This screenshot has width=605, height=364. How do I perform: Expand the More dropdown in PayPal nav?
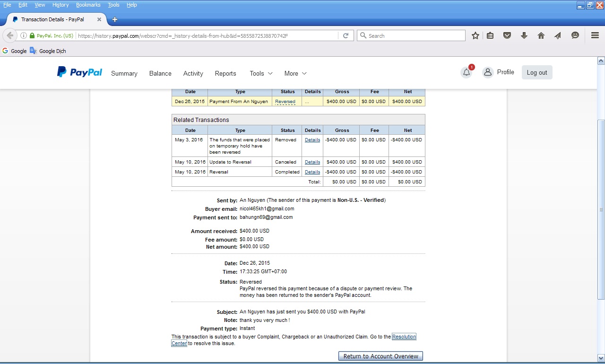(295, 73)
